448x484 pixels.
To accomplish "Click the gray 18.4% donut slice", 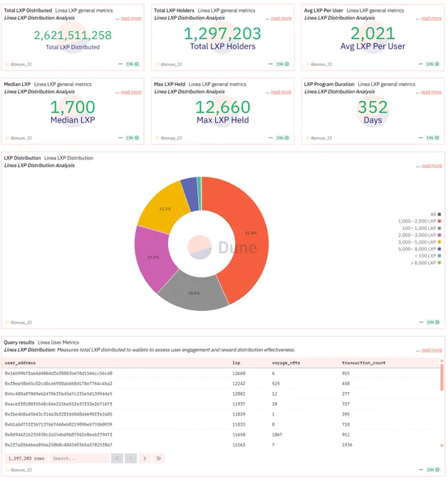I will point(194,292).
